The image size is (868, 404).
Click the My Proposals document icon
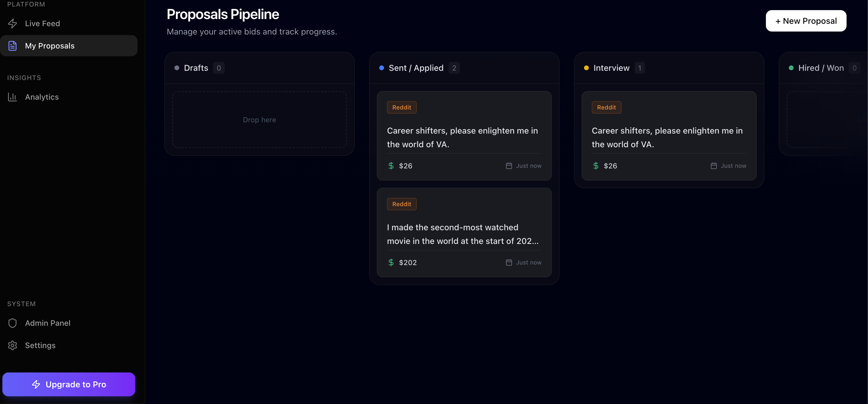pos(13,46)
